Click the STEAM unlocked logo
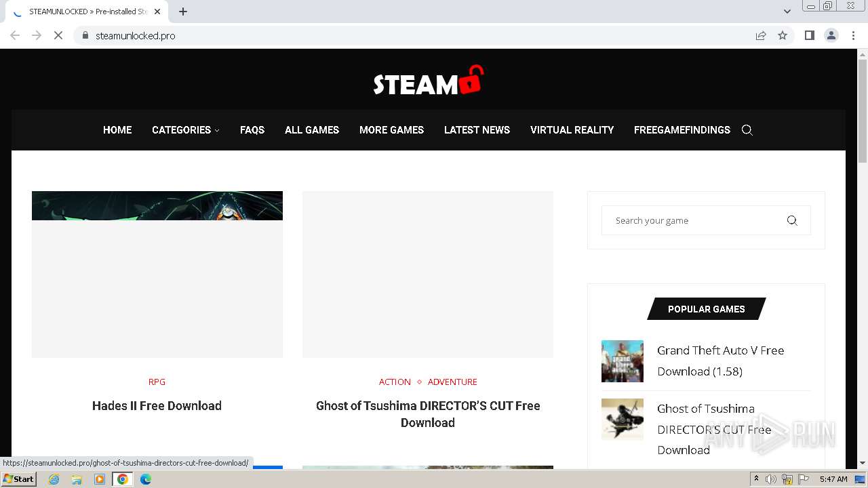The height and width of the screenshot is (488, 868). [429, 80]
